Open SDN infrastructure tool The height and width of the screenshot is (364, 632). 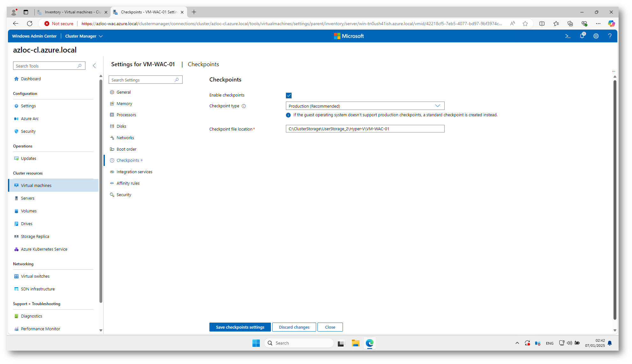(38, 289)
